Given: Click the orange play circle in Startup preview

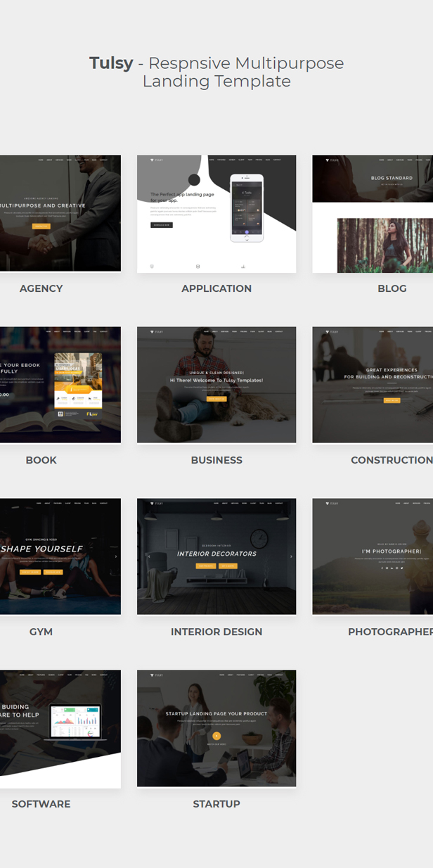Looking at the screenshot, I should pos(216,736).
